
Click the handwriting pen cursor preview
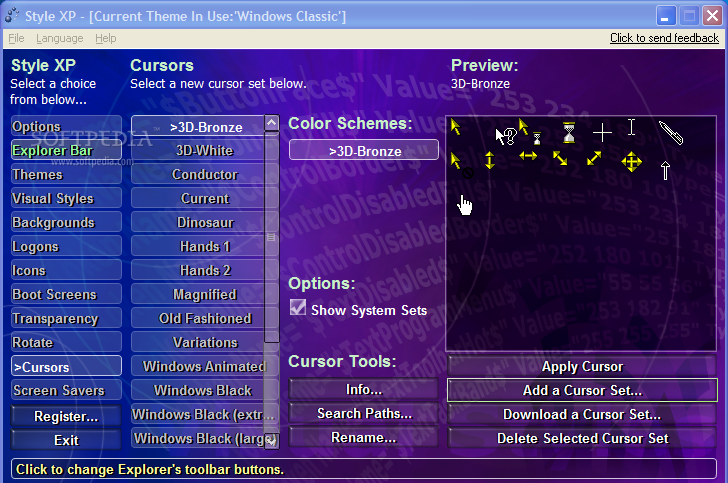coord(671,133)
